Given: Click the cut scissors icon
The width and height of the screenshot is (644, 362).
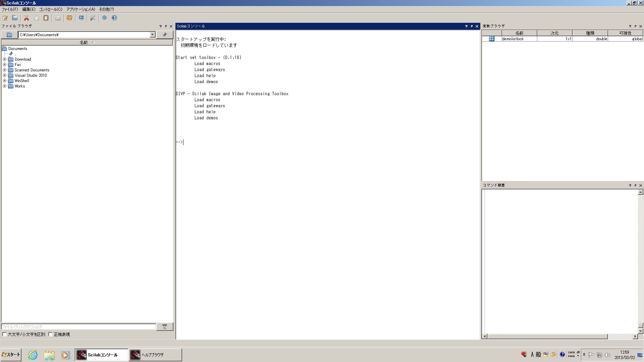Looking at the screenshot, I should pos(26,18).
